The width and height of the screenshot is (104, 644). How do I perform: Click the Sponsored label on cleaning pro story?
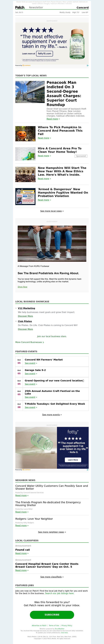pos(81,156)
